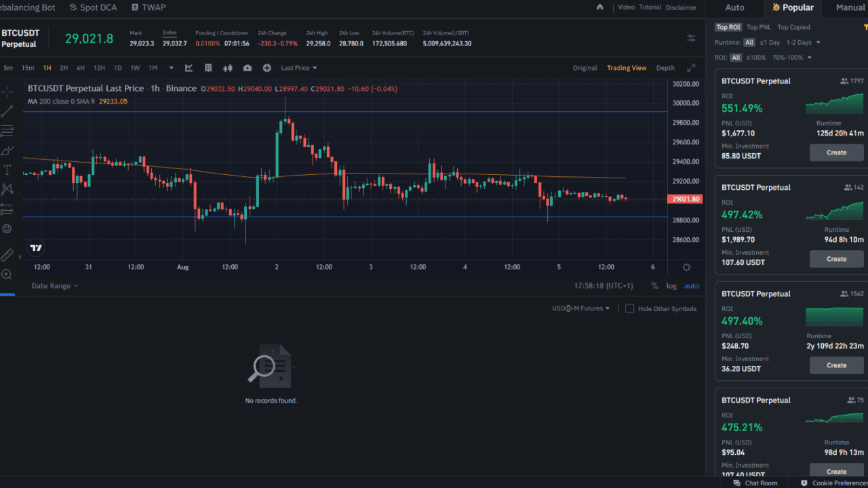Enable auto scaling on the price axis
Image resolution: width=868 pixels, height=488 pixels.
(x=692, y=286)
